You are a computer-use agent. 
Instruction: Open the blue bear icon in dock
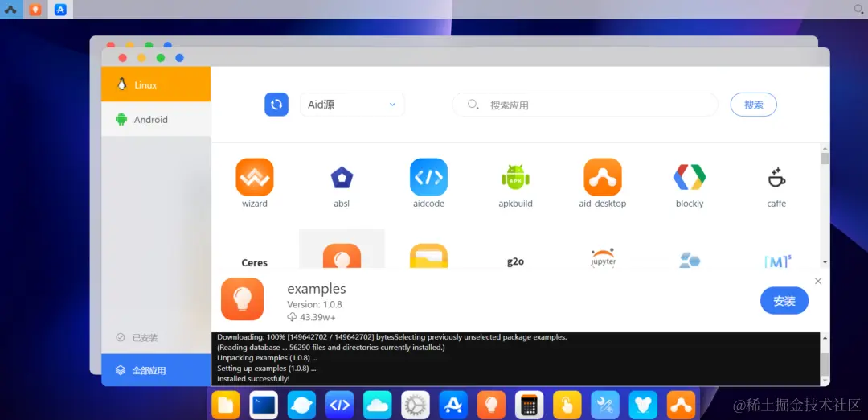click(x=643, y=405)
